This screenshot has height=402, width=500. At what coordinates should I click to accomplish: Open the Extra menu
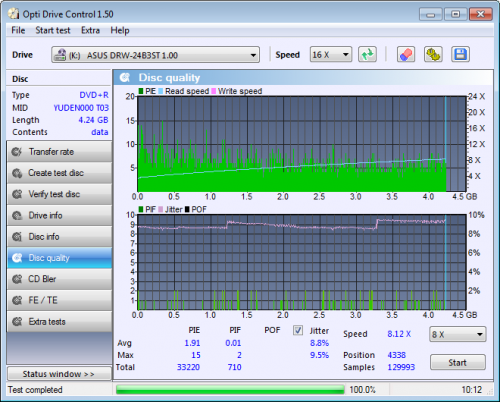(x=90, y=30)
